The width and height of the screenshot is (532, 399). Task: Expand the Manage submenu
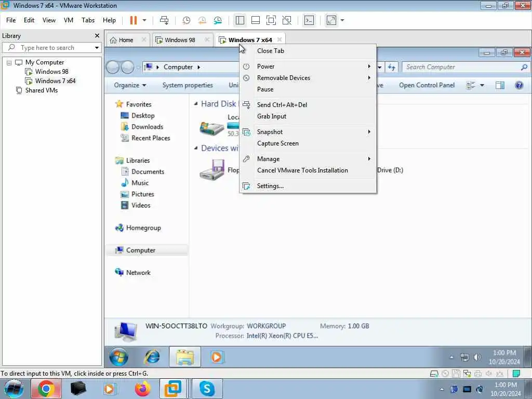308,159
